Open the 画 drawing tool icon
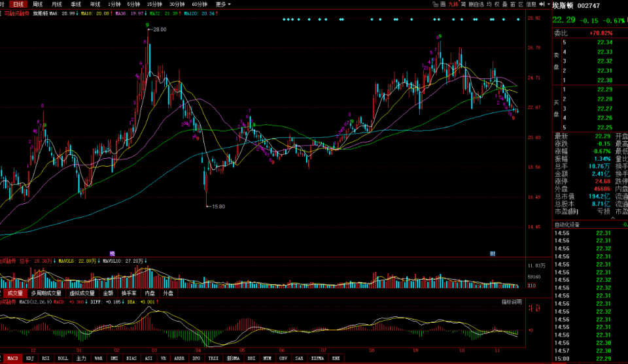Image resolution: width=628 pixels, height=364 pixels. pos(443,5)
